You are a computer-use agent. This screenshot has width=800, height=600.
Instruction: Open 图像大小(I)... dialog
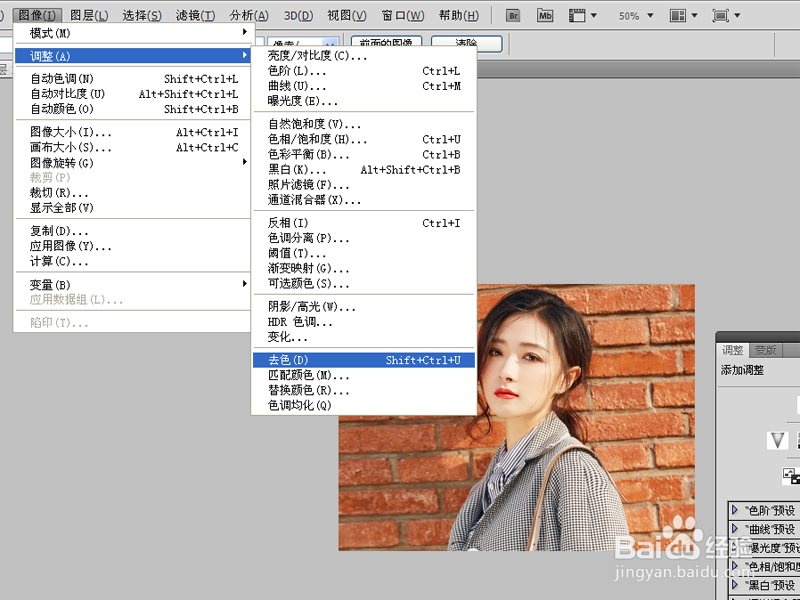pyautogui.click(x=132, y=132)
